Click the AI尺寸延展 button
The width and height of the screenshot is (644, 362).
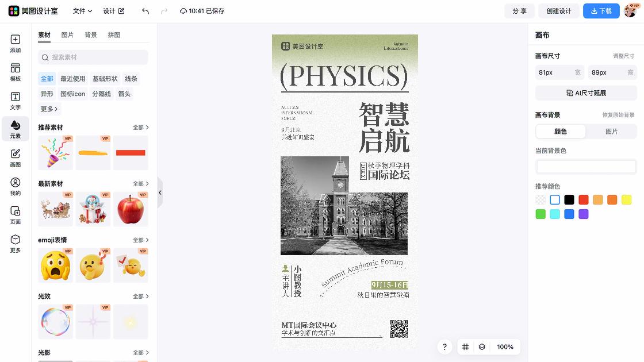coord(585,93)
